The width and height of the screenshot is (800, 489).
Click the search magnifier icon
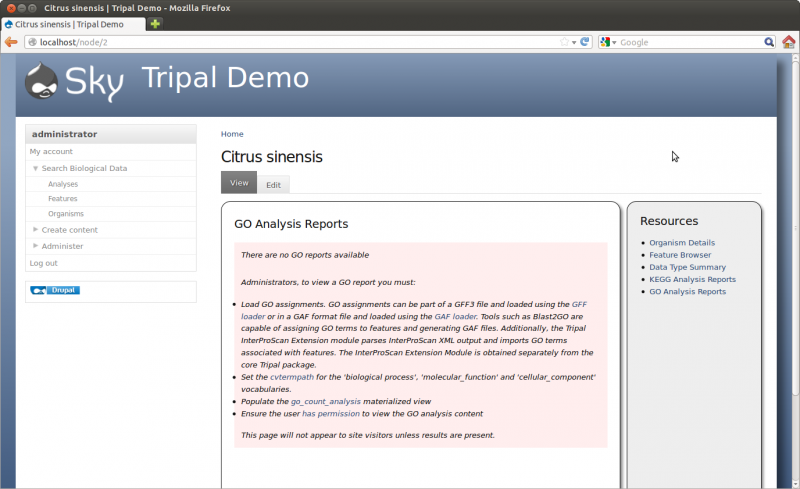769,42
